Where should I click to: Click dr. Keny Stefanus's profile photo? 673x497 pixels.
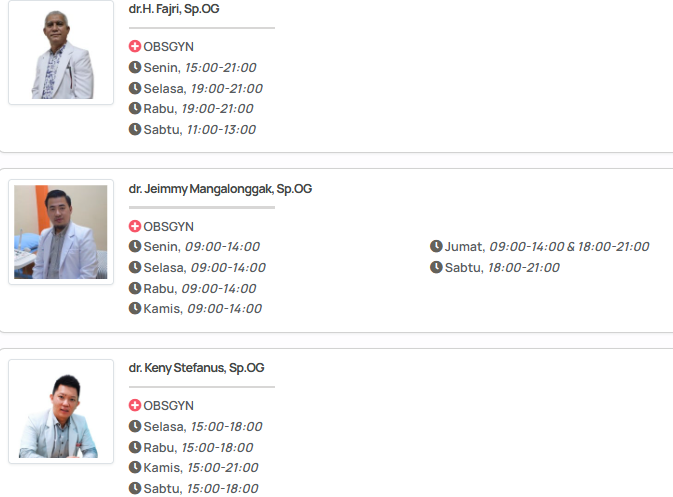pyautogui.click(x=61, y=411)
